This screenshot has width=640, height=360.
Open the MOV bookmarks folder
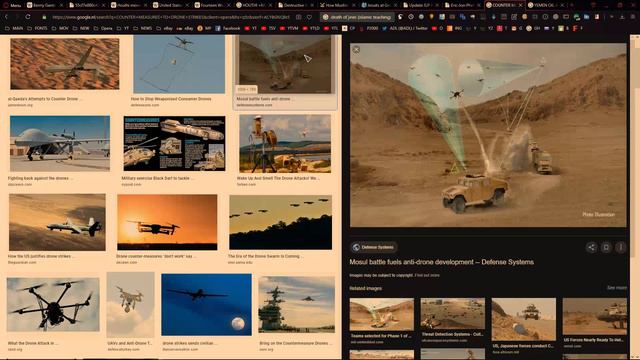click(60, 29)
